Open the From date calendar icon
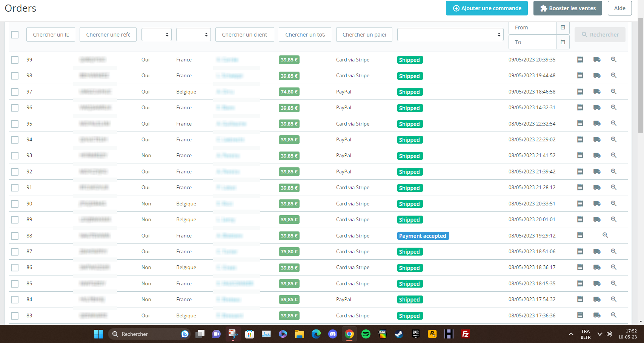 [563, 28]
